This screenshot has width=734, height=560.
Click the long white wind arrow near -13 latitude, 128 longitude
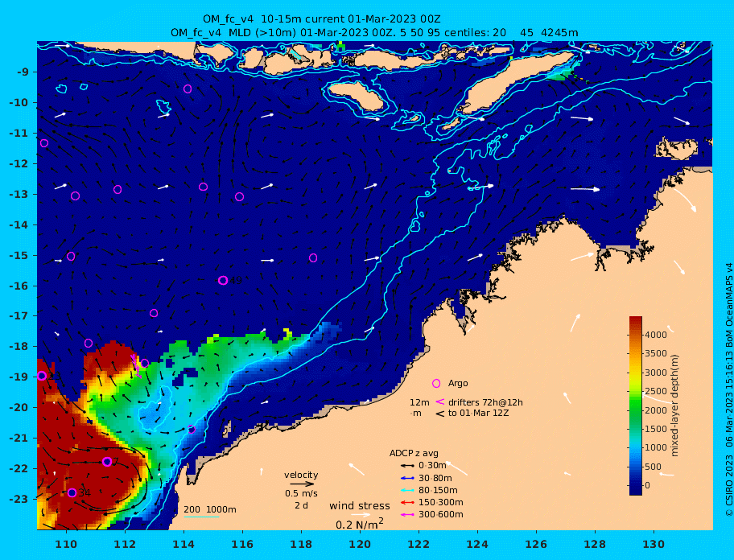585,189
